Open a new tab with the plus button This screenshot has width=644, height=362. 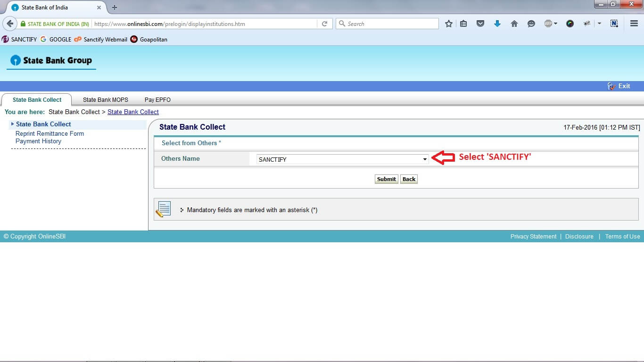tap(115, 8)
